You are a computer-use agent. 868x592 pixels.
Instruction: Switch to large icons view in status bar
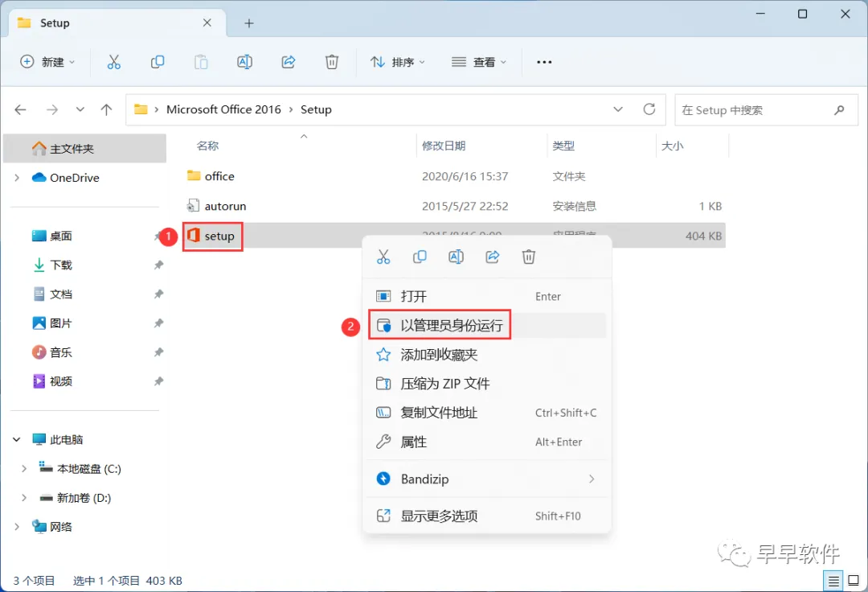pyautogui.click(x=854, y=581)
